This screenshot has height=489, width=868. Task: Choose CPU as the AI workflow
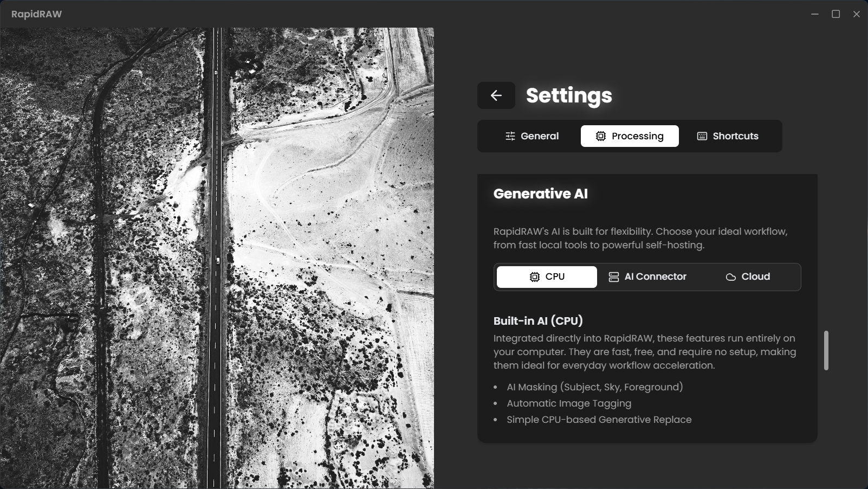click(547, 277)
